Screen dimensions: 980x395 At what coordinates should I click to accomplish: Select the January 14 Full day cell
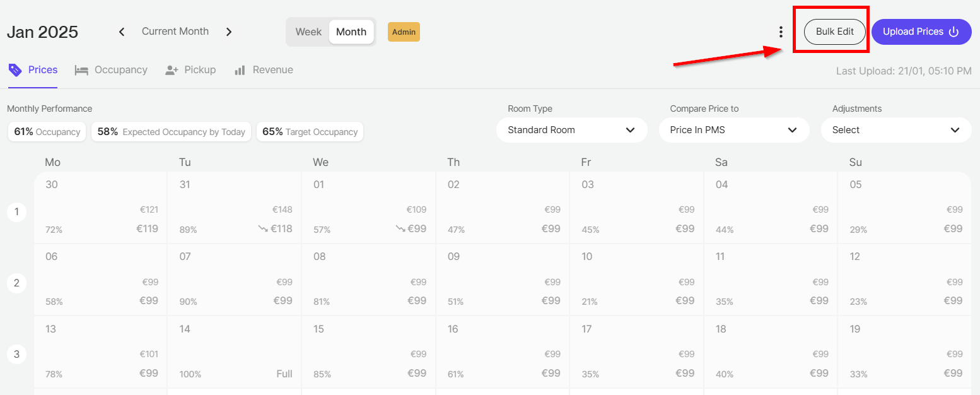point(234,351)
